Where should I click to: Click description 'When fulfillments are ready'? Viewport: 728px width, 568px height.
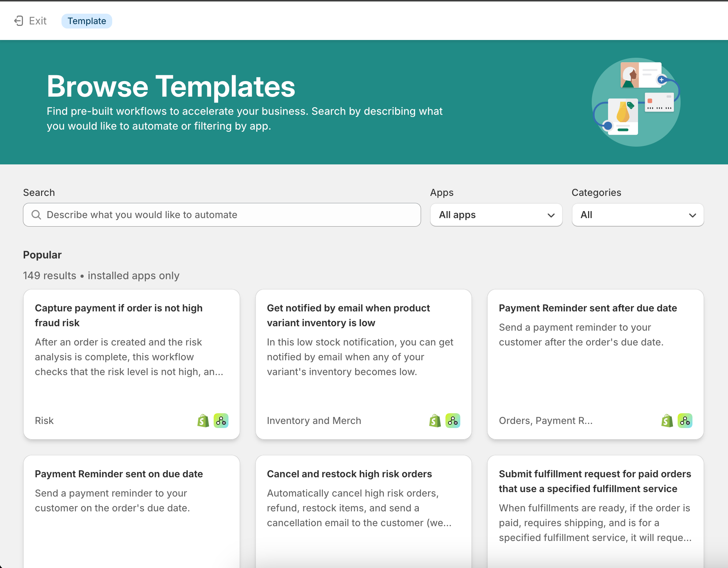click(x=595, y=523)
